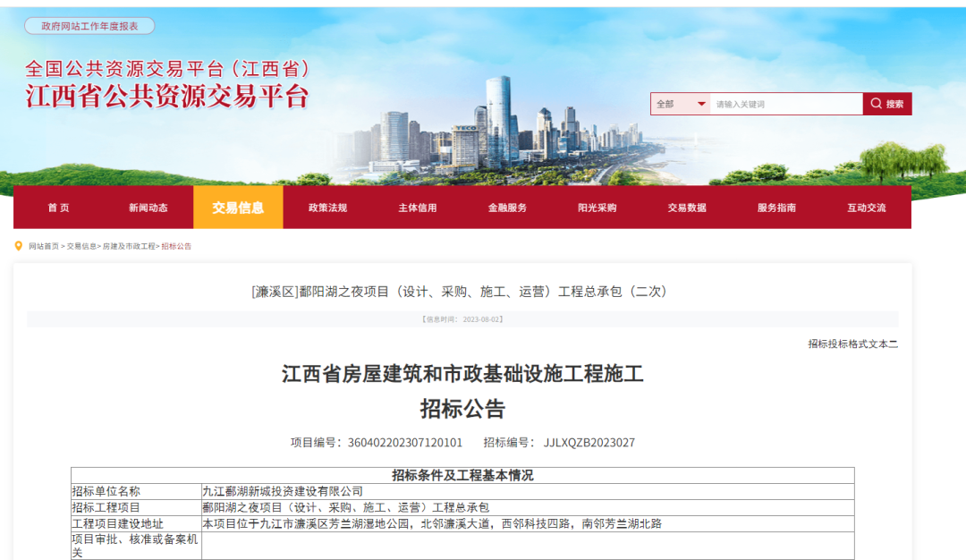Click the orange location pin icon
The image size is (966, 560).
click(19, 246)
